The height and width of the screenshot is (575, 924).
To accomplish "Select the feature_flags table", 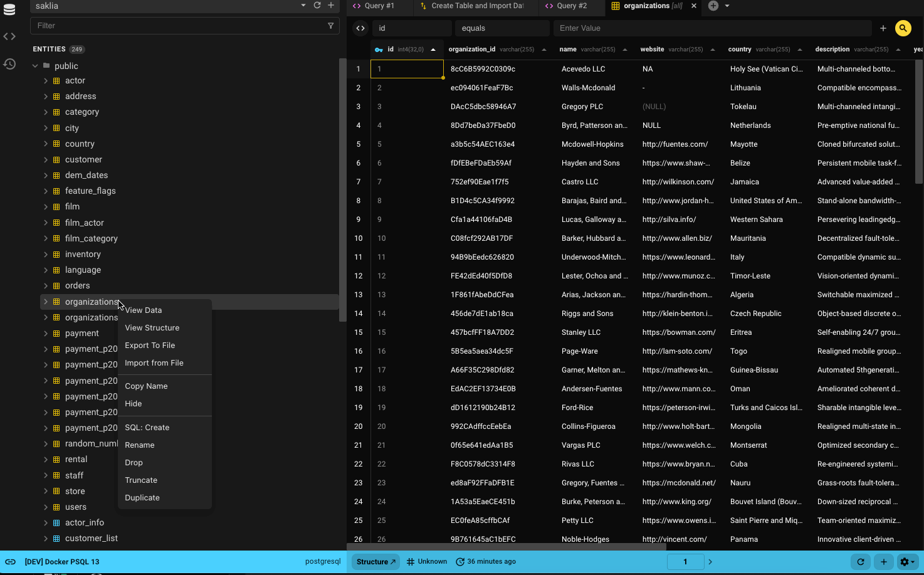I will coord(90,191).
